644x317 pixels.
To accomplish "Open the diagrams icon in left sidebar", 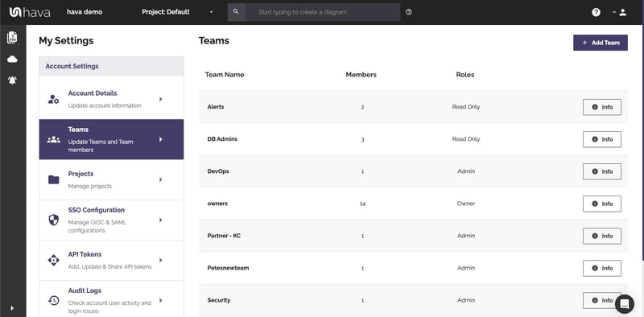I will point(12,37).
